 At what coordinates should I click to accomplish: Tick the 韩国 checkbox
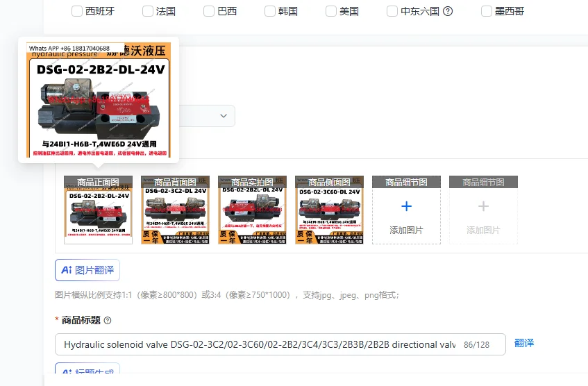(270, 11)
